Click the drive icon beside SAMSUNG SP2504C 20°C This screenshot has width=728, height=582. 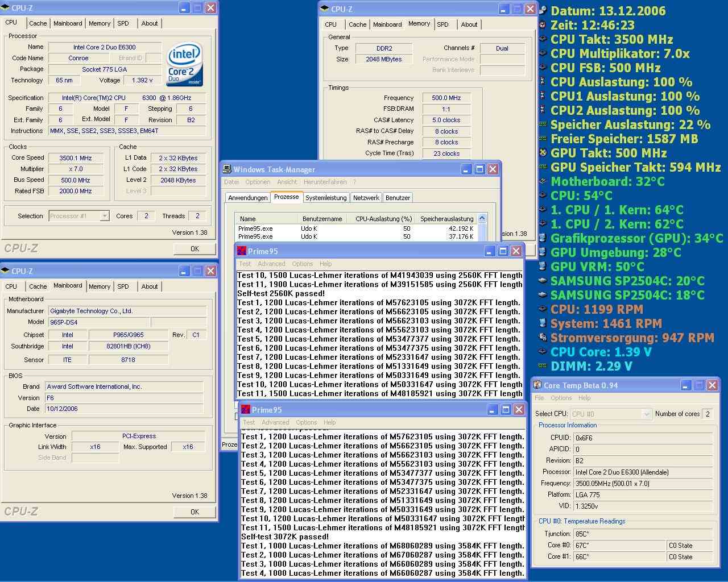(x=543, y=280)
